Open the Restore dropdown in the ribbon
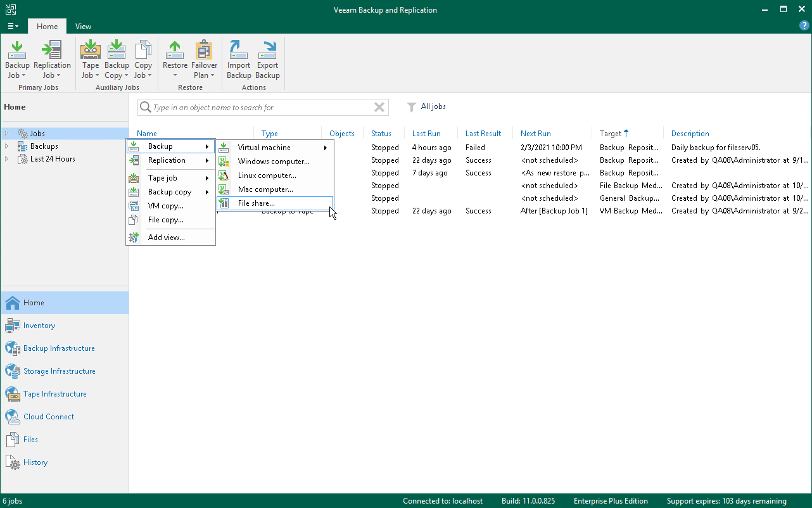Screen dimensions: 812x508 (x=175, y=75)
